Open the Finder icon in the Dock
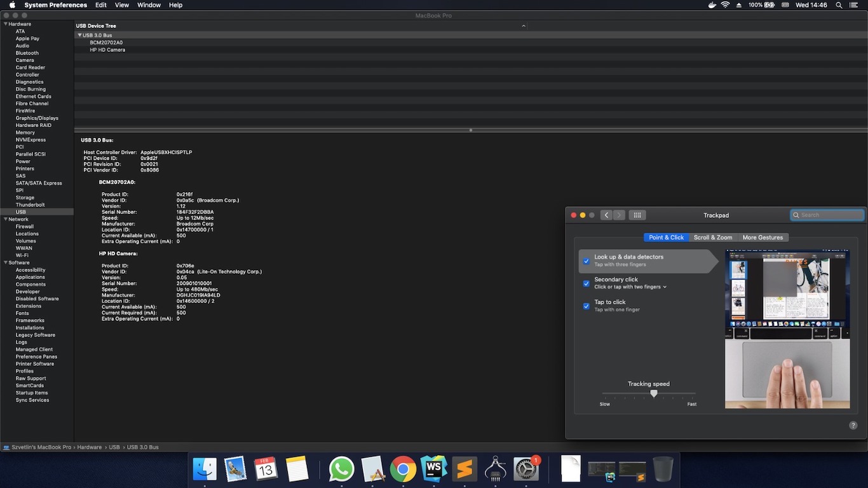This screenshot has height=488, width=868. click(x=205, y=470)
